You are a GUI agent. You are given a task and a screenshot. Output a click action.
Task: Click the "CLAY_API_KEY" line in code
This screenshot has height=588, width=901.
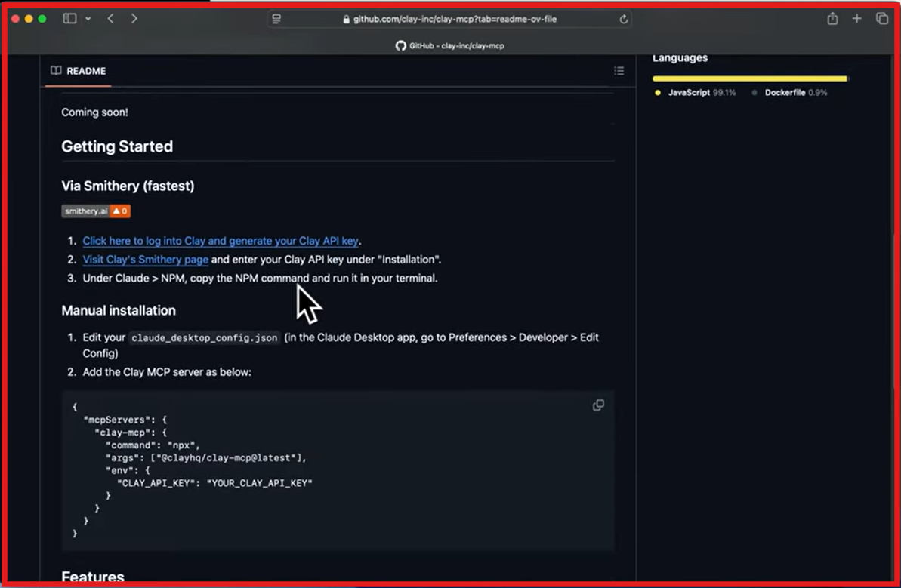coord(215,483)
